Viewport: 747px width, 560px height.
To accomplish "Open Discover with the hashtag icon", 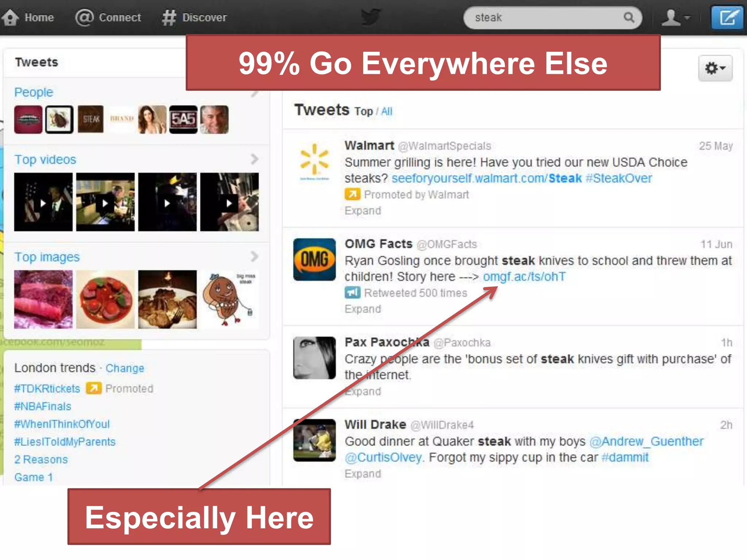I will (x=169, y=17).
